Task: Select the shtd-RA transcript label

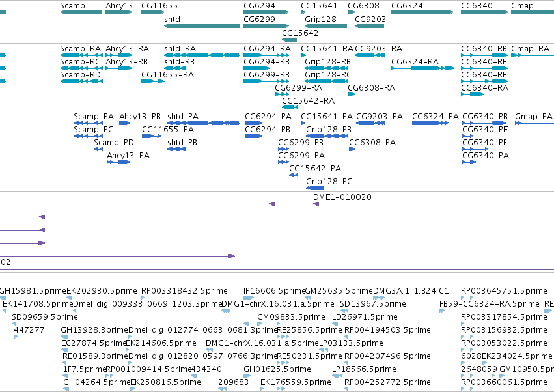Action: coord(180,48)
